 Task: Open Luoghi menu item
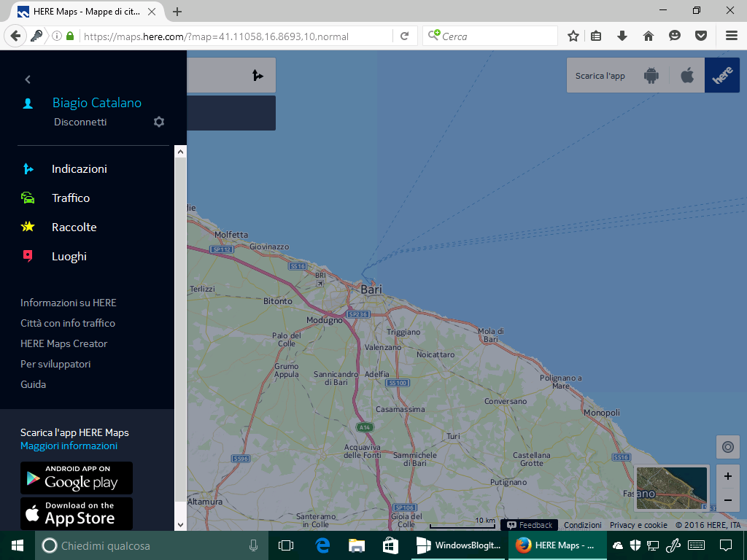(x=69, y=257)
